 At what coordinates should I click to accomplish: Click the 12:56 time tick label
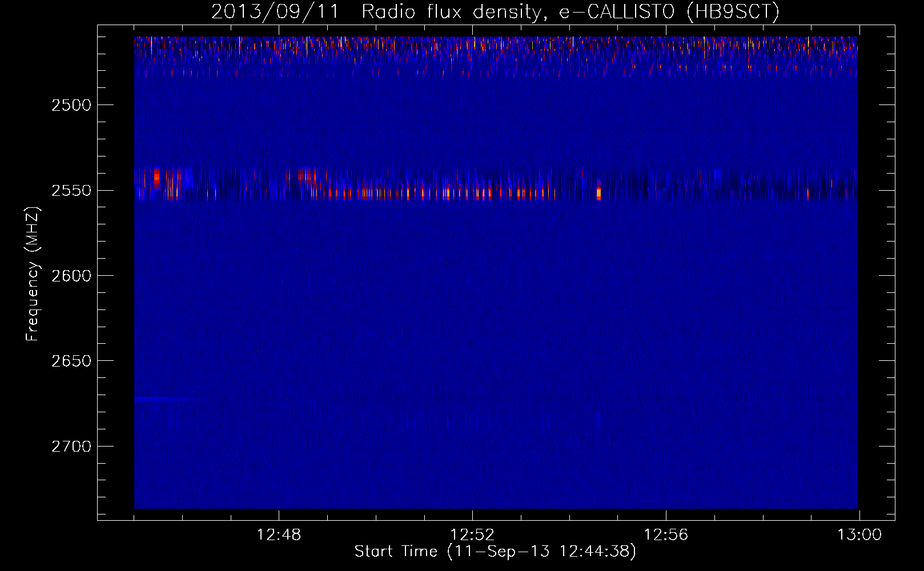666,535
